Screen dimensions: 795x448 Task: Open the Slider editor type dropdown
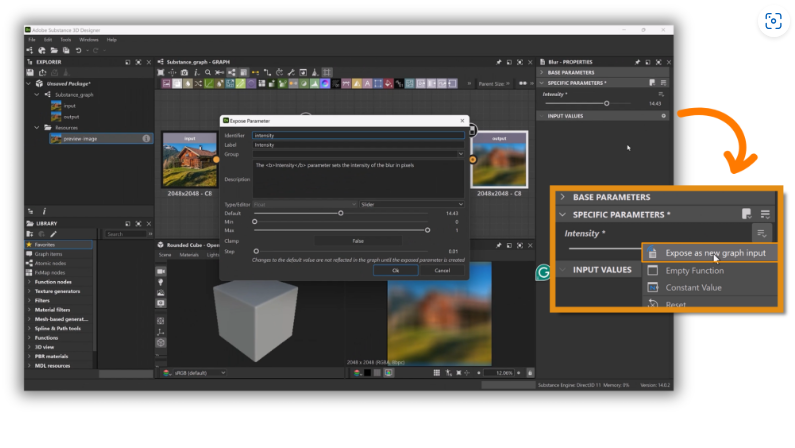coord(412,204)
